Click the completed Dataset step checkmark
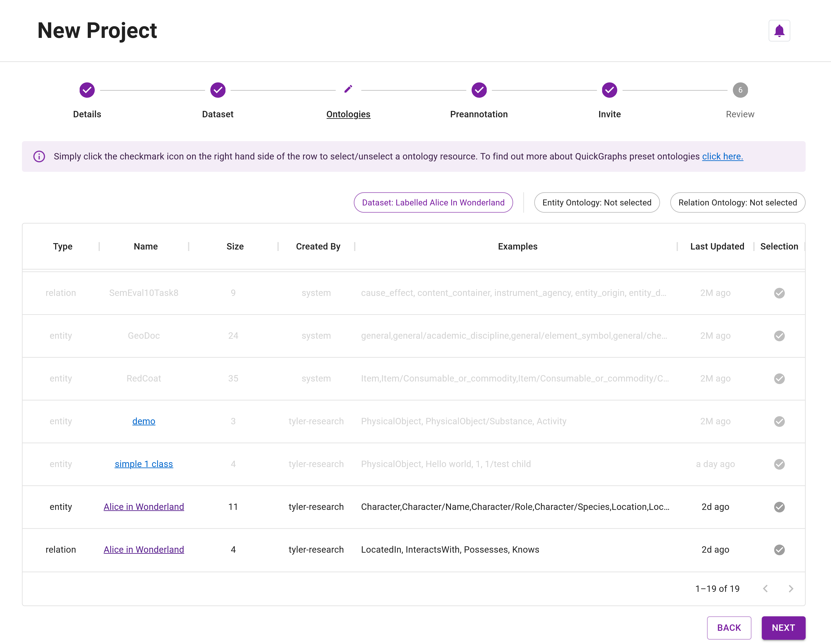 [218, 90]
